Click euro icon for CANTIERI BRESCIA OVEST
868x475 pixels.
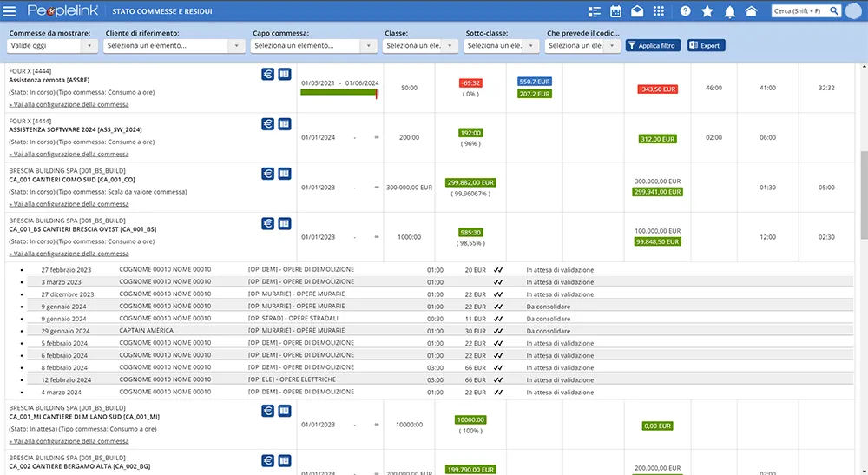point(268,224)
